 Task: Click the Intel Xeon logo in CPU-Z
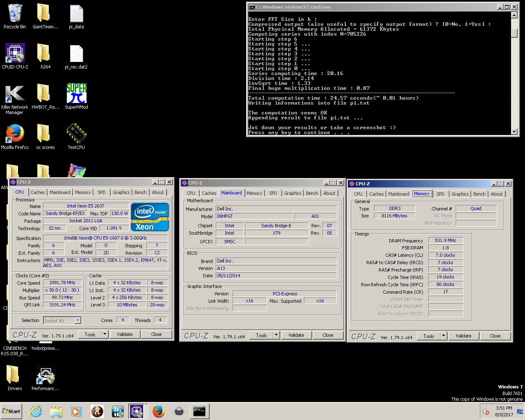pos(150,217)
